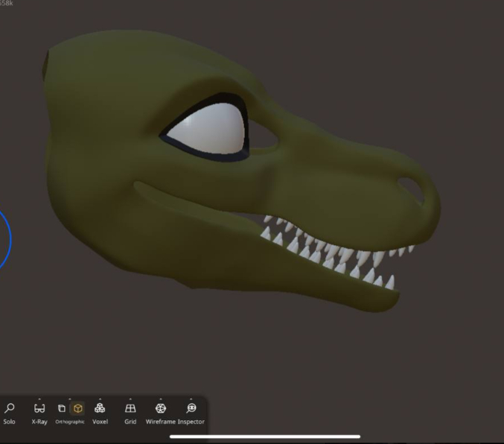Open the options caret above Grid

130,399
